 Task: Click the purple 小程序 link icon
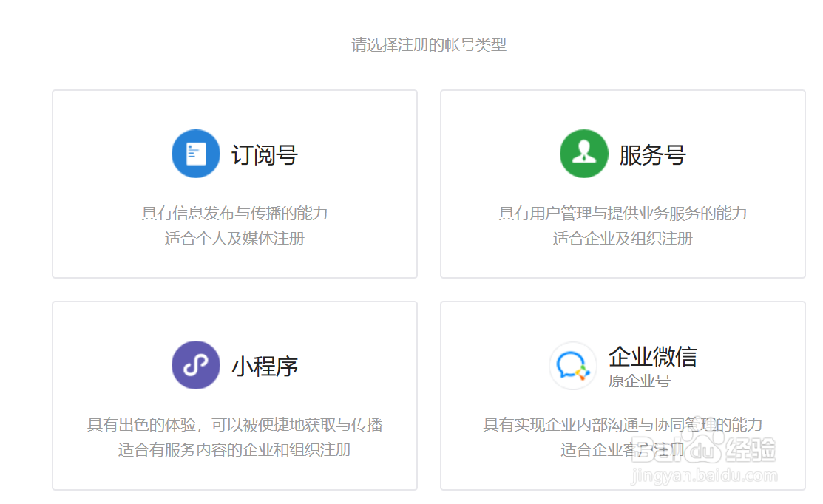[196, 365]
